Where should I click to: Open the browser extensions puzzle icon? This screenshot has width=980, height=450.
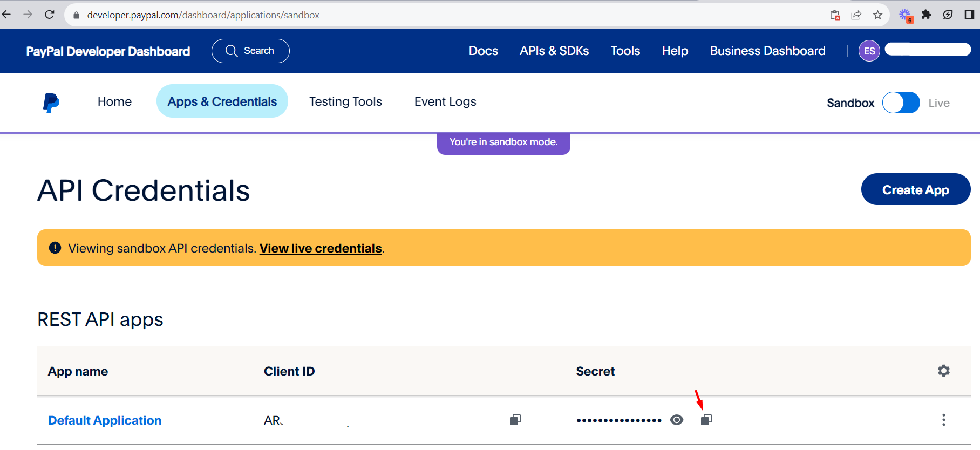(926, 15)
